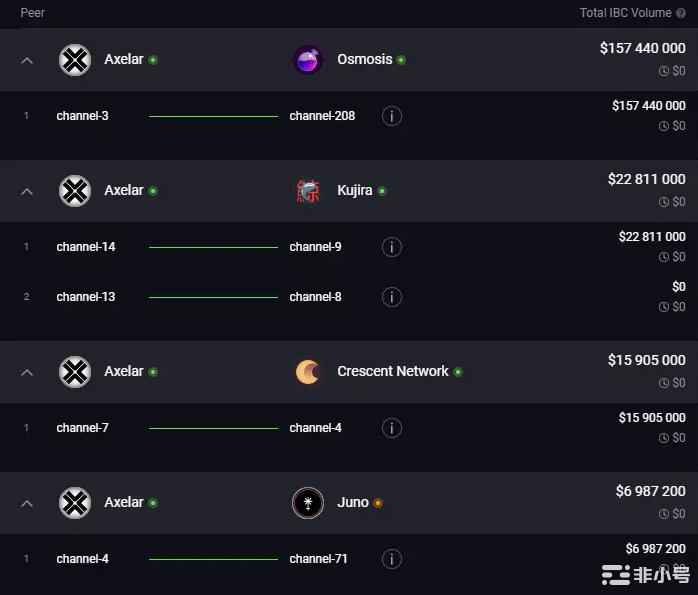Sort by Total IBC Volume header
Screen dimensions: 698x595
626,13
